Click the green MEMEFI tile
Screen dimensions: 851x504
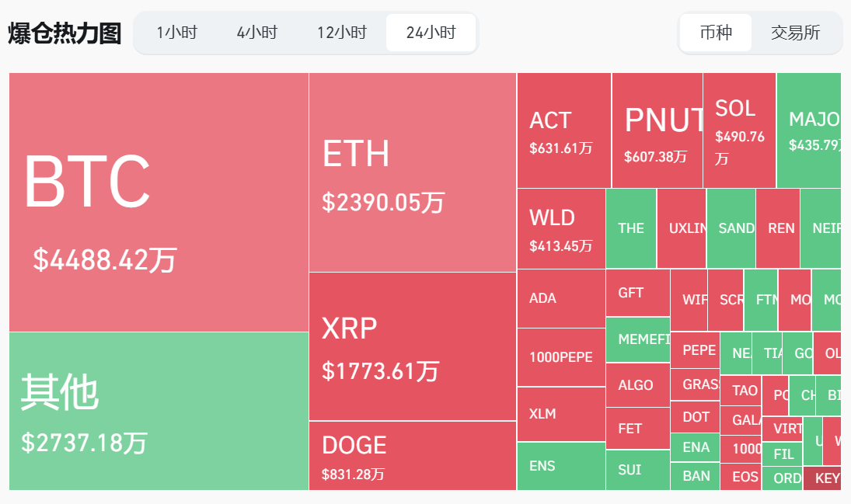(637, 339)
